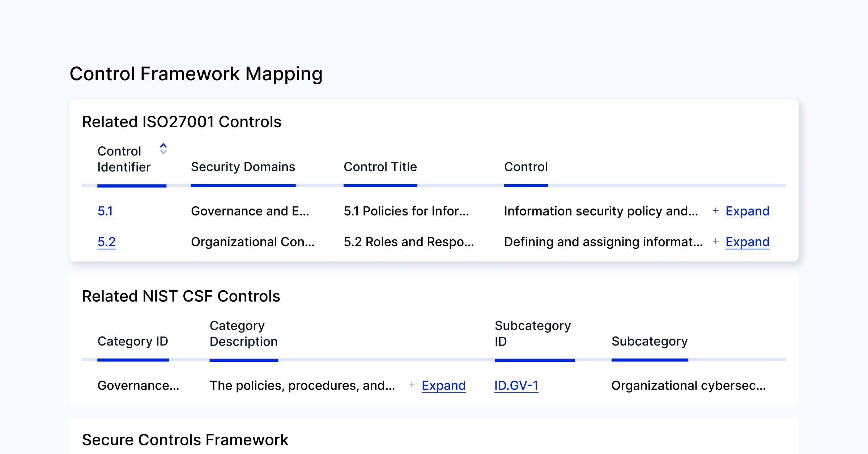
Task: Click the 5.2 Roles and Respo... title cell
Action: (x=409, y=242)
